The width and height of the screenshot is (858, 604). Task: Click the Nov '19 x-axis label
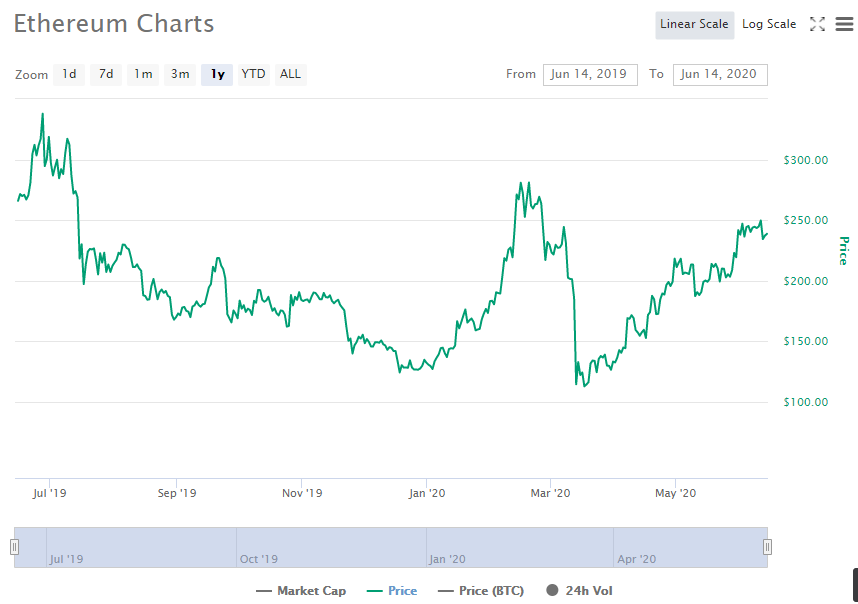pyautogui.click(x=302, y=493)
